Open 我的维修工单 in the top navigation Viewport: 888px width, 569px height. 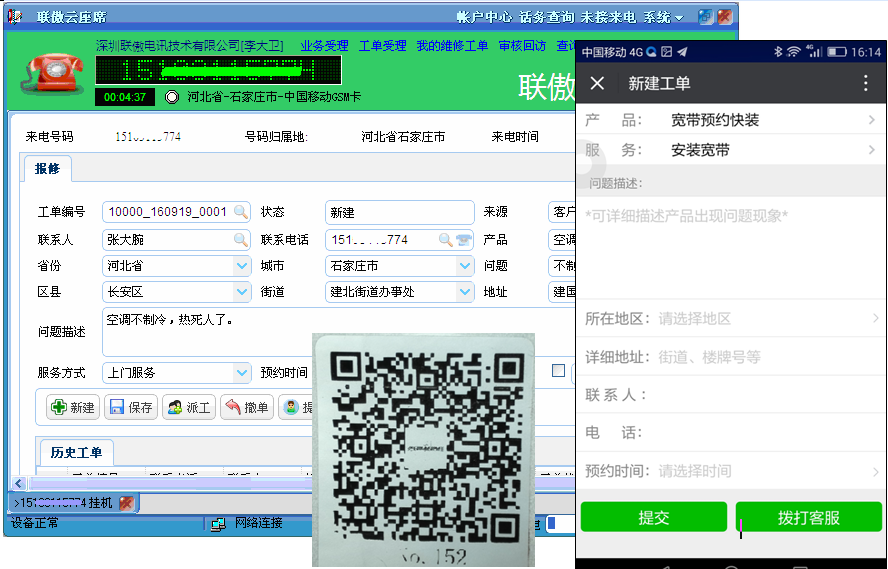coord(452,46)
